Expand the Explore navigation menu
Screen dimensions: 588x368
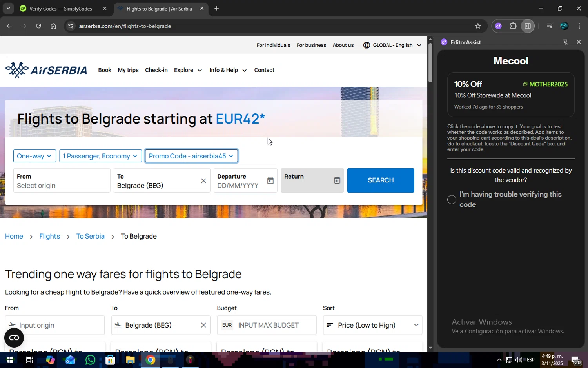[188, 70]
